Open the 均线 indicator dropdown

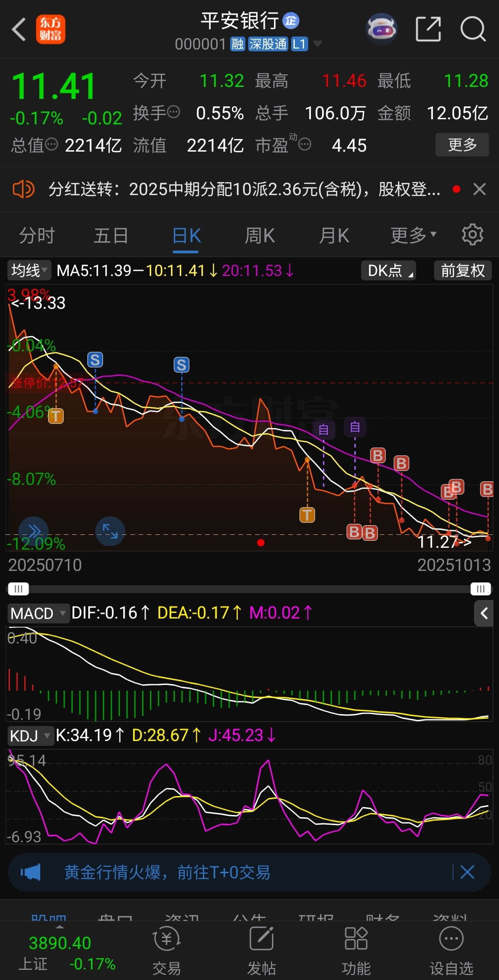point(29,270)
